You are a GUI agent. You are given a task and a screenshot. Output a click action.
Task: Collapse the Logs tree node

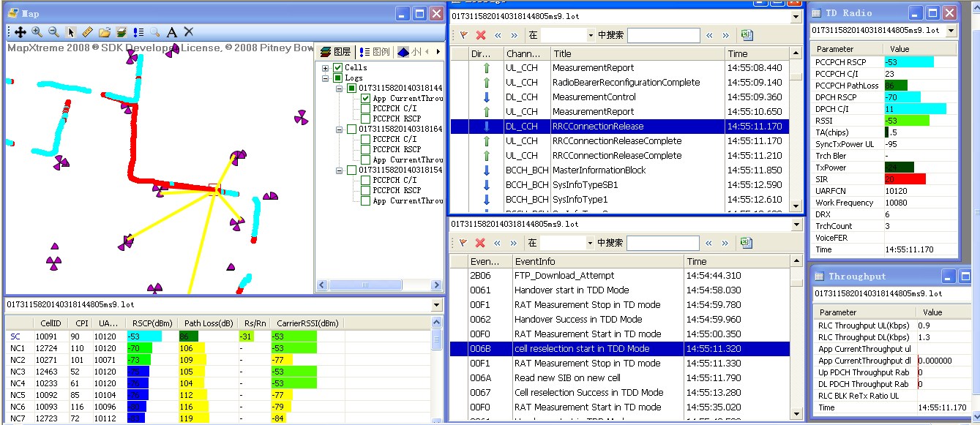pos(325,78)
